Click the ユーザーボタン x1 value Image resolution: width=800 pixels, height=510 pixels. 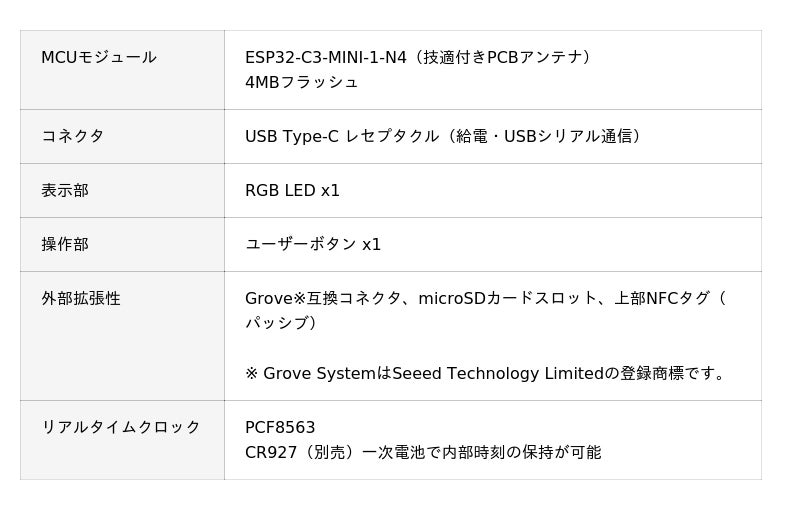[313, 244]
